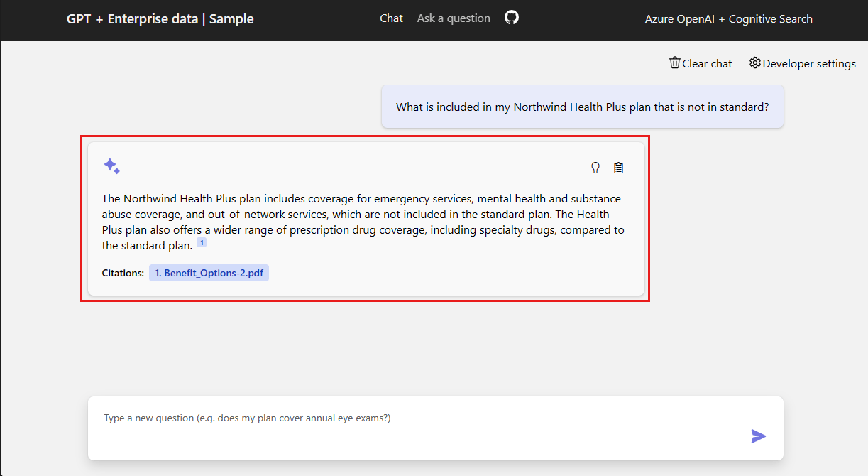The width and height of the screenshot is (868, 476).
Task: Click the sparkle AI answer icon
Action: coord(113,165)
